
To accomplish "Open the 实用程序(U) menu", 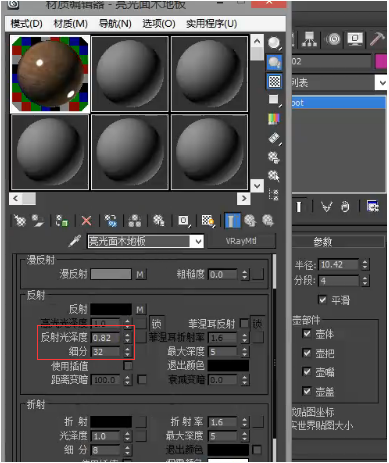I will tap(212, 24).
